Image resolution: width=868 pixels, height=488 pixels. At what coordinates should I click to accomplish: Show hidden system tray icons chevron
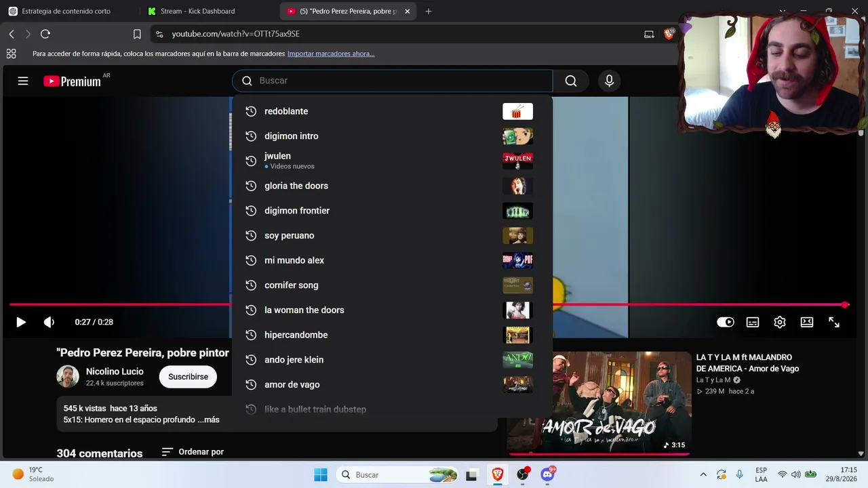pos(703,474)
